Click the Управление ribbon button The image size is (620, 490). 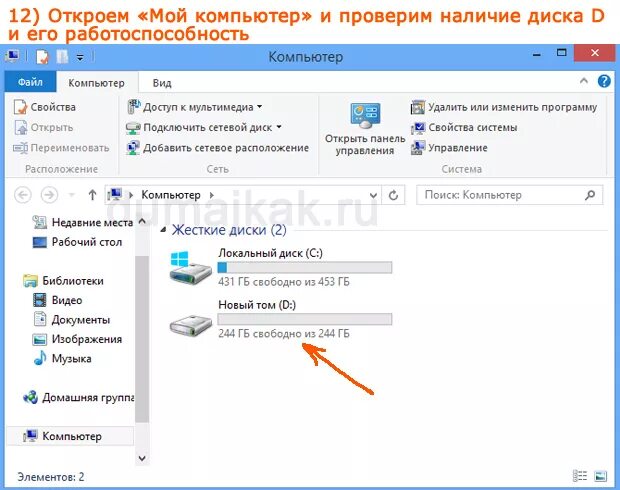(449, 148)
